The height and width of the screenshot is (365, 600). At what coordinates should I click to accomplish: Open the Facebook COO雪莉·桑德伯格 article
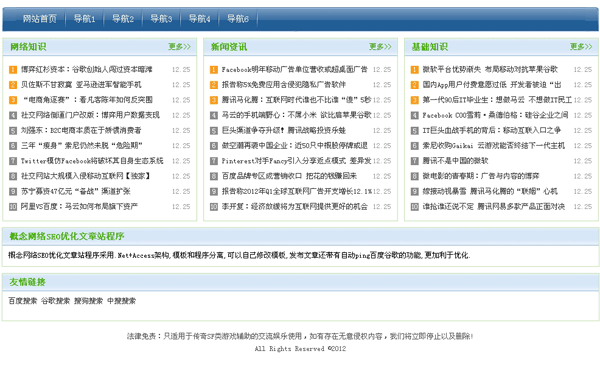click(x=496, y=115)
